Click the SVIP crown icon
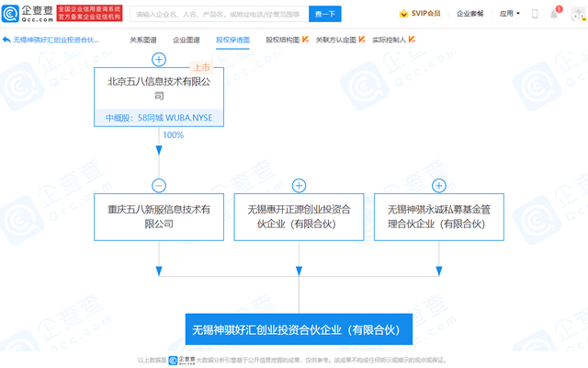Image resolution: width=588 pixels, height=368 pixels. (403, 14)
